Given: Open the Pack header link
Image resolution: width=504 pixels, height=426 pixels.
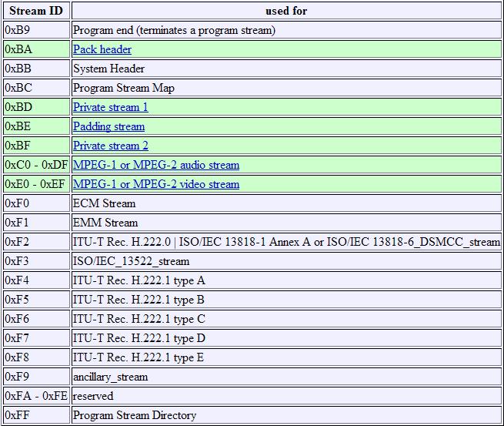Looking at the screenshot, I should pyautogui.click(x=102, y=49).
